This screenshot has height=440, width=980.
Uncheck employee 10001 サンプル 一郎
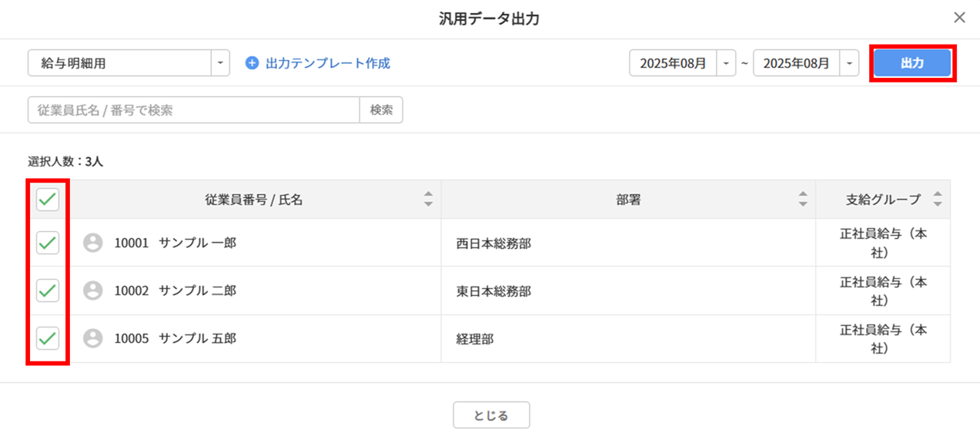tap(48, 243)
